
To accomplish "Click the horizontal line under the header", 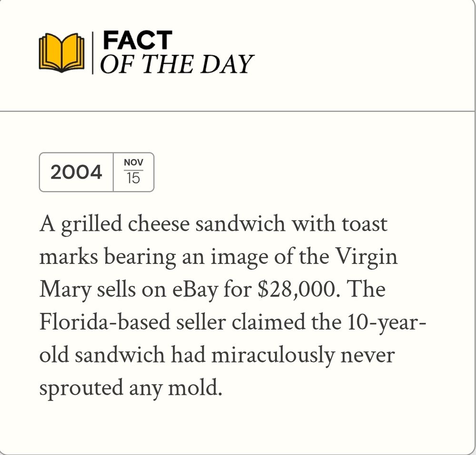I will (237, 111).
